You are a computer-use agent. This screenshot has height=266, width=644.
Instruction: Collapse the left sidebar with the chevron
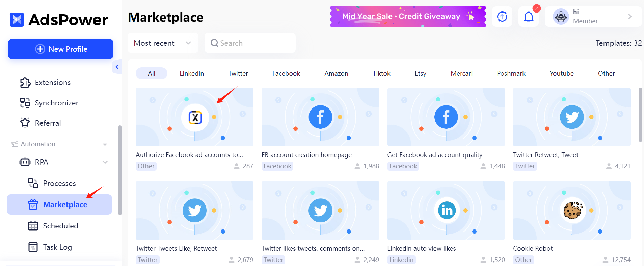(117, 67)
